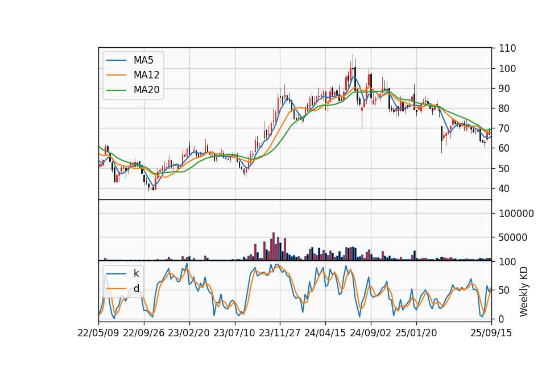Click the MA5 legend label
This screenshot has width=546, height=392.
(x=143, y=60)
